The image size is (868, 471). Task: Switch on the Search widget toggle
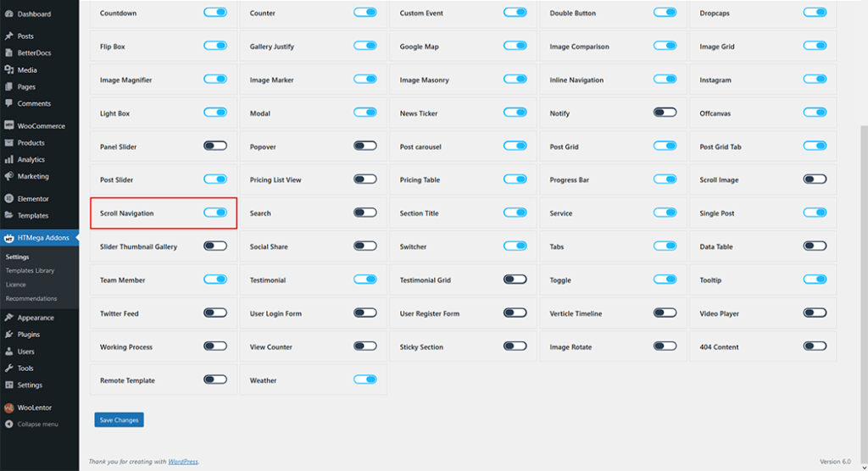click(x=365, y=213)
